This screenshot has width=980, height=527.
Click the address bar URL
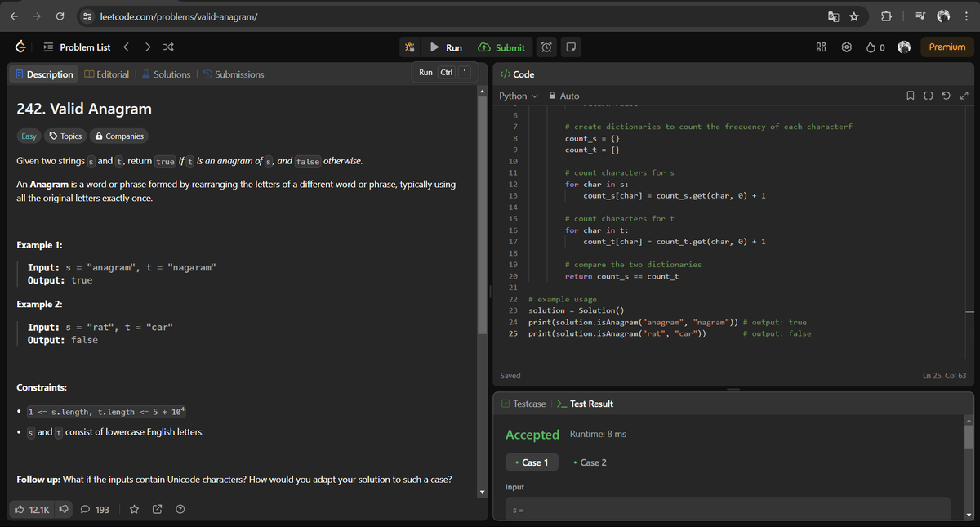179,16
